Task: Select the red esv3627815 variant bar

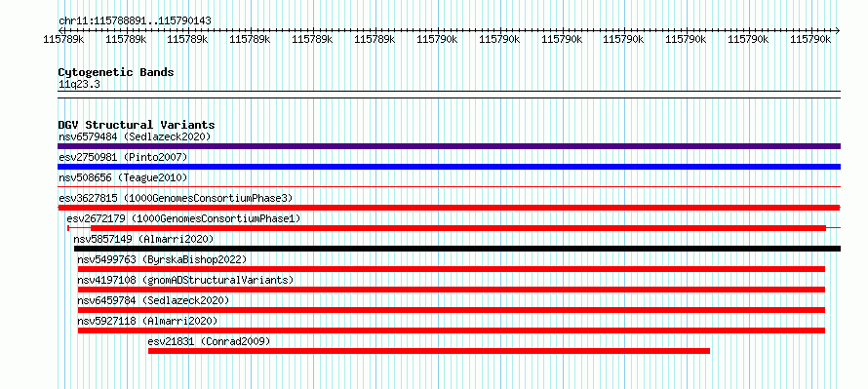Action: (x=449, y=208)
